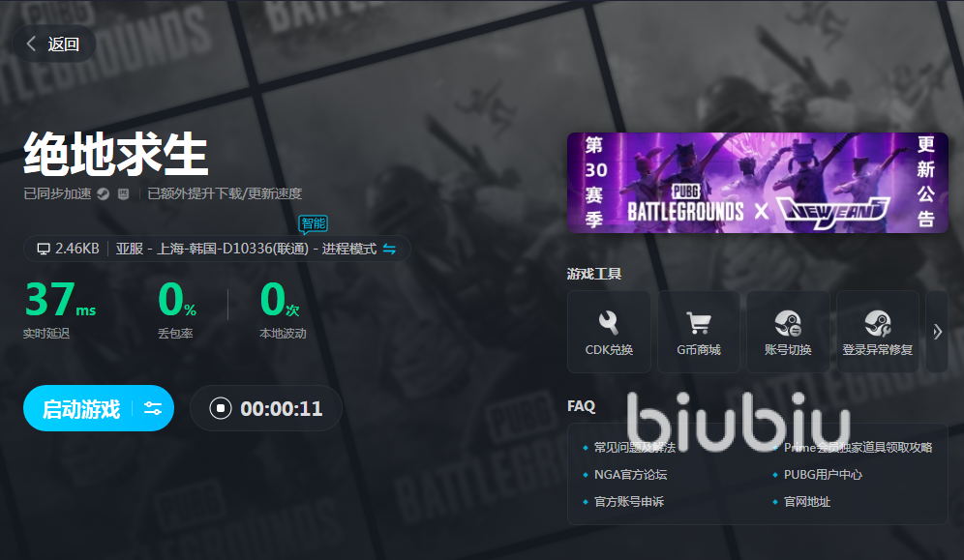Launch the game with 启动游戏

pos(81,408)
